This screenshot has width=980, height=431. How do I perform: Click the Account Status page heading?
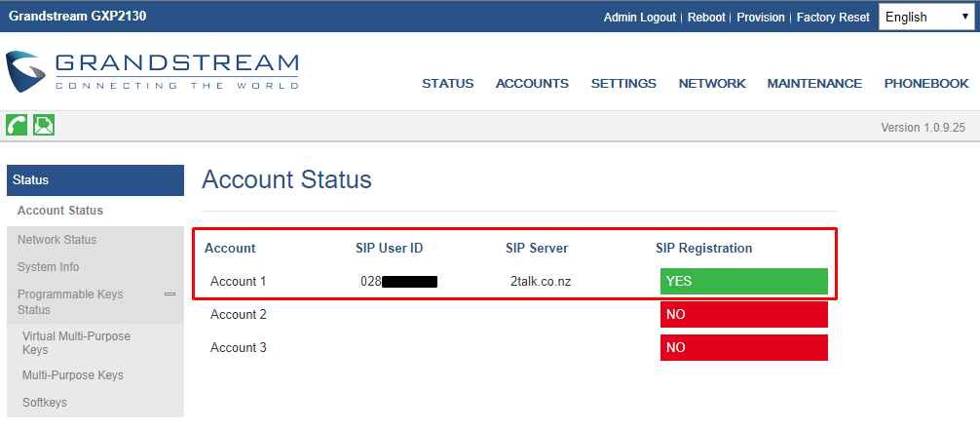click(x=286, y=180)
